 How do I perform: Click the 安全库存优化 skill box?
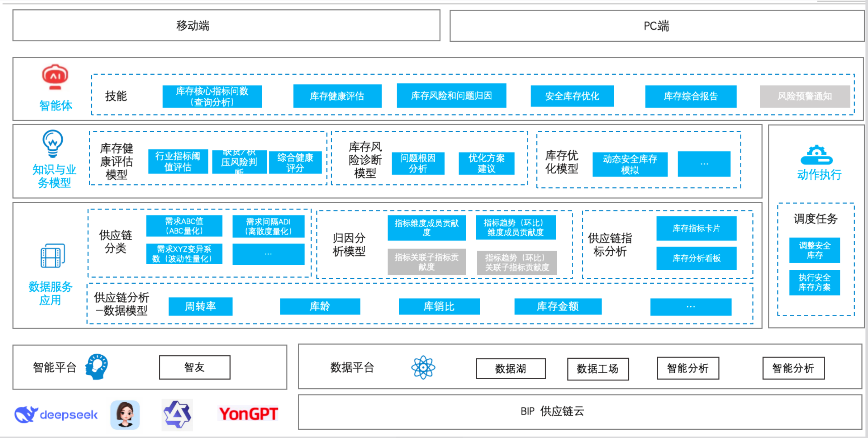tap(572, 96)
